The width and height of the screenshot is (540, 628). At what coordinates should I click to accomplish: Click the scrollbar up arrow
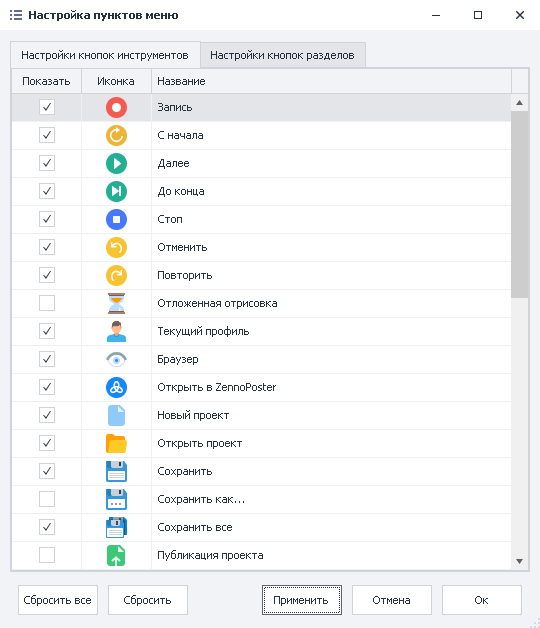click(x=520, y=103)
